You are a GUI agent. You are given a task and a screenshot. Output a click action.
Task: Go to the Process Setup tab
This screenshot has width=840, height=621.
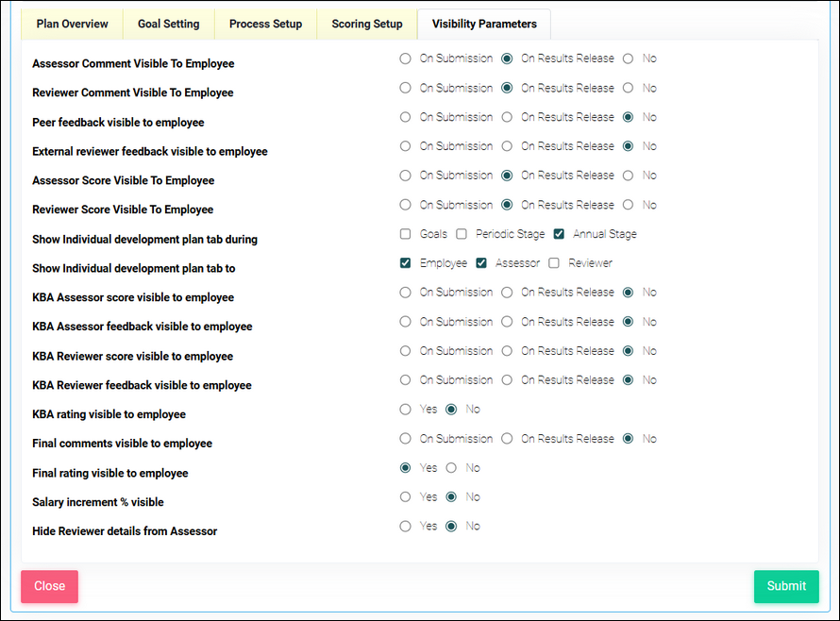click(265, 24)
